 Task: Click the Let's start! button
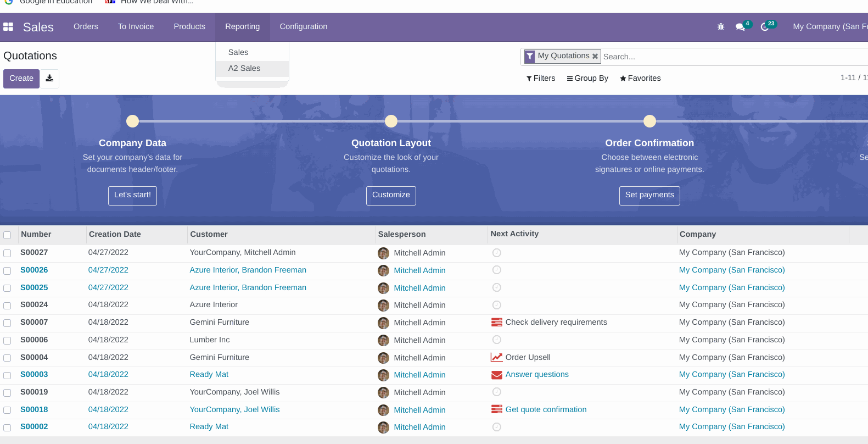pyautogui.click(x=132, y=195)
